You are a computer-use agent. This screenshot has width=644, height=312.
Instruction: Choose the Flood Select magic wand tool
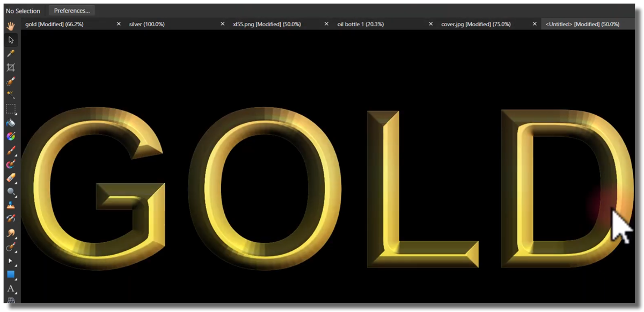click(10, 95)
